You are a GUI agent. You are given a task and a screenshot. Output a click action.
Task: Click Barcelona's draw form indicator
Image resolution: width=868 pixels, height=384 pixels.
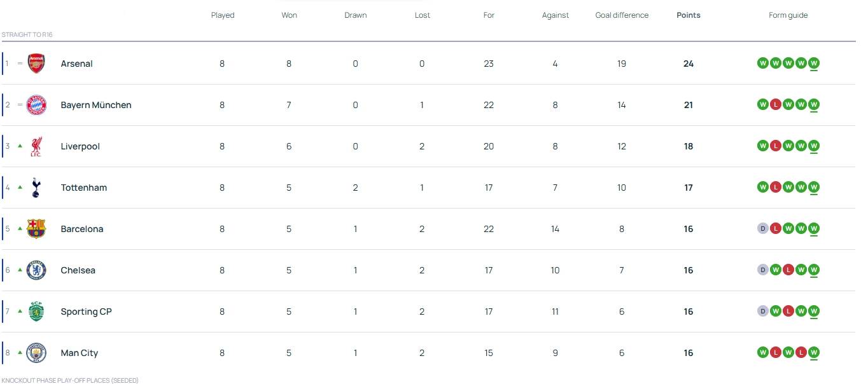click(762, 228)
